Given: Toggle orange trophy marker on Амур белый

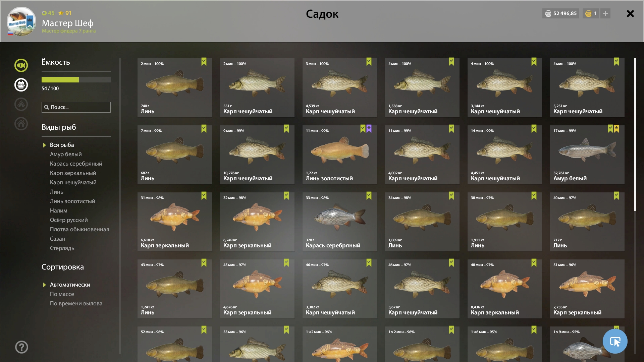Looking at the screenshot, I should click(x=616, y=129).
